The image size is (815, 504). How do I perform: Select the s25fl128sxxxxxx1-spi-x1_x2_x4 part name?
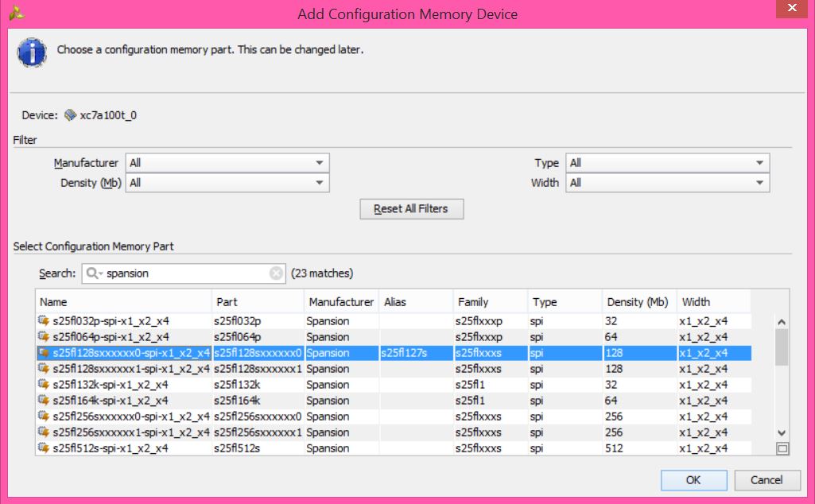point(131,368)
